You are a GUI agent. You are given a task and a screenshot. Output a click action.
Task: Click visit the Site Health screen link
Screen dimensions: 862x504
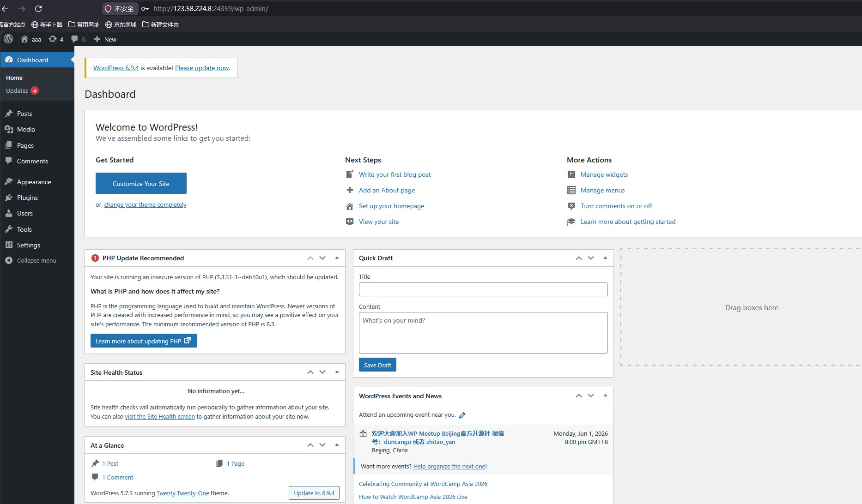160,416
